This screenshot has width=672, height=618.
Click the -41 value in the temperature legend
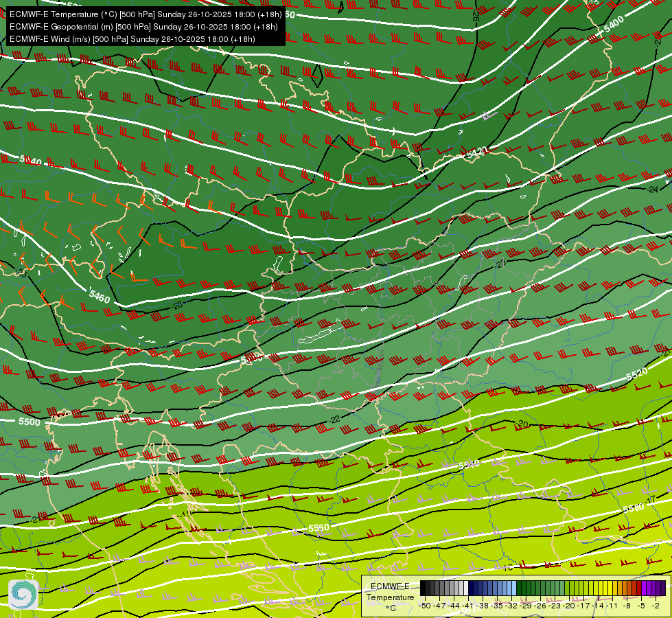tap(468, 606)
